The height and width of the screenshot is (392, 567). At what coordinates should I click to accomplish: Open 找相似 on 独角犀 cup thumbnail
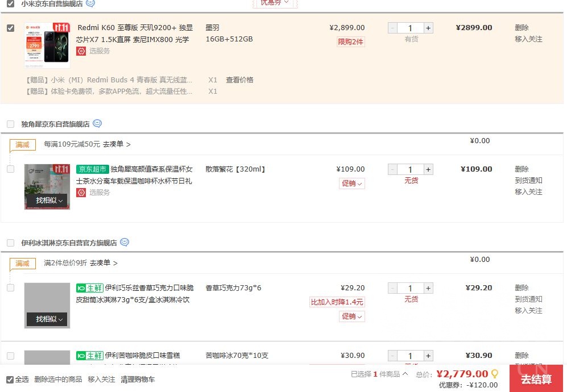(x=47, y=201)
